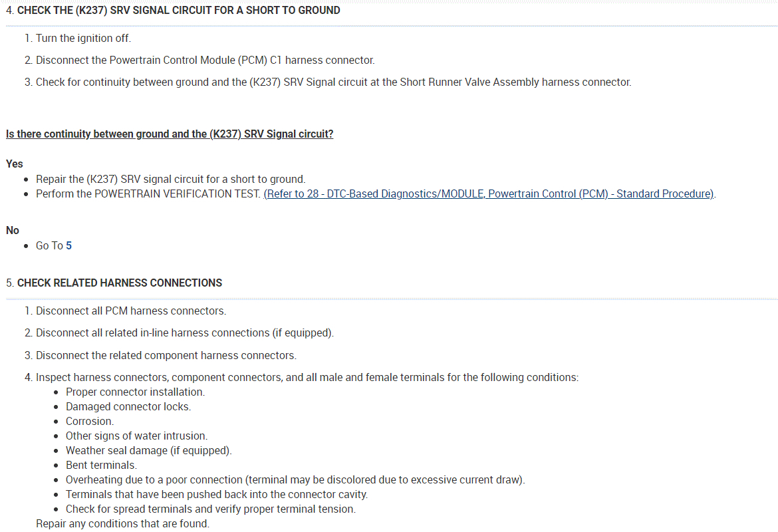The height and width of the screenshot is (532, 778).
Task: Click the Repair any conditions found line
Action: point(122,524)
